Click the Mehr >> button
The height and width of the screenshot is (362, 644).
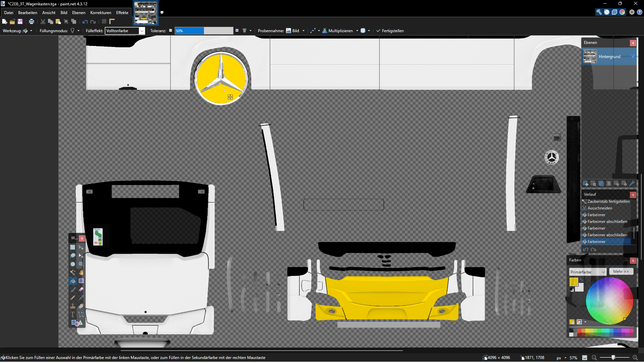coord(621,271)
